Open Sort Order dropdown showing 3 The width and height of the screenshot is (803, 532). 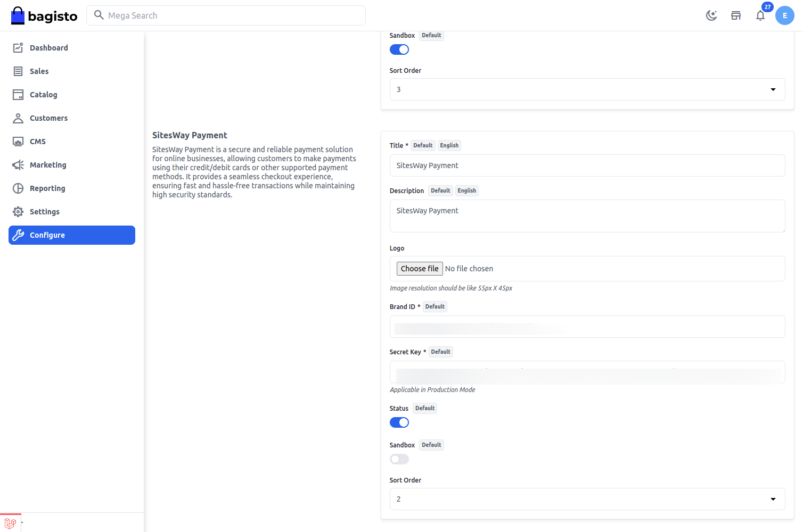click(587, 89)
